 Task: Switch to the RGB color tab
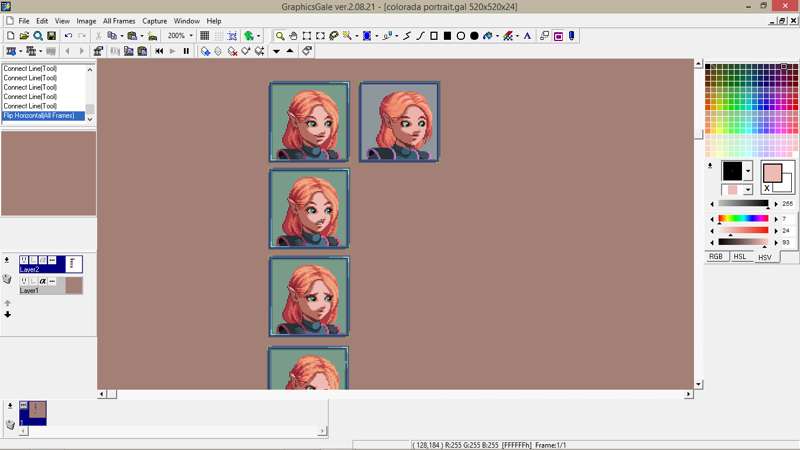click(716, 257)
